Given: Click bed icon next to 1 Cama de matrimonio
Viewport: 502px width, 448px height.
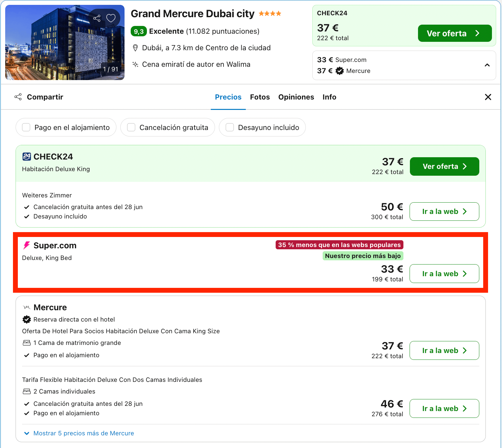Looking at the screenshot, I should coord(27,343).
